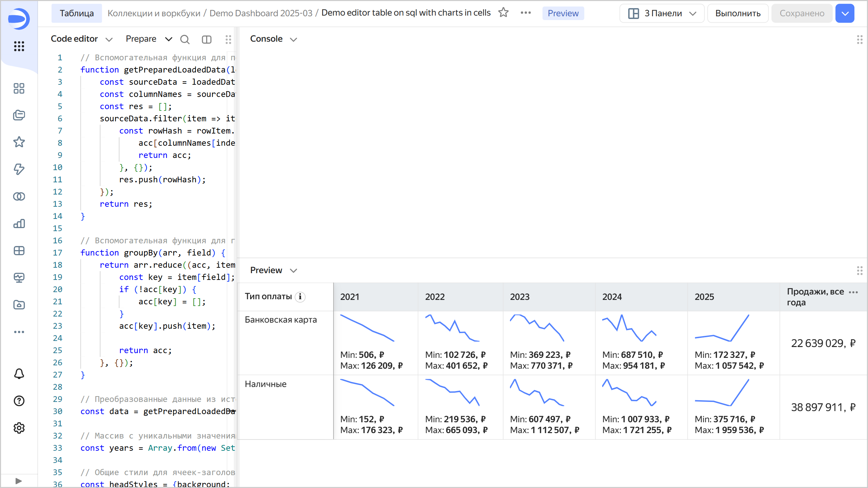Click the blue save options arrow button
The image size is (868, 488).
845,13
